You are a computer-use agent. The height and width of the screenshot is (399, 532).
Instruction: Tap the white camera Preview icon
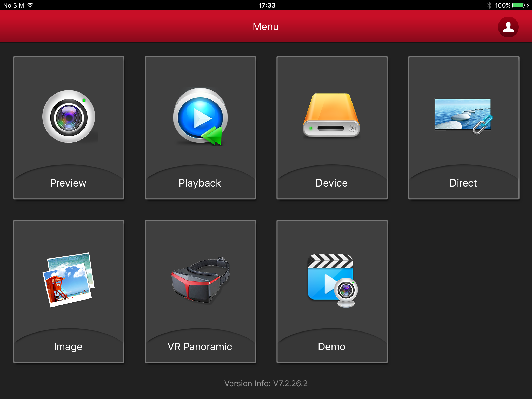(x=69, y=116)
